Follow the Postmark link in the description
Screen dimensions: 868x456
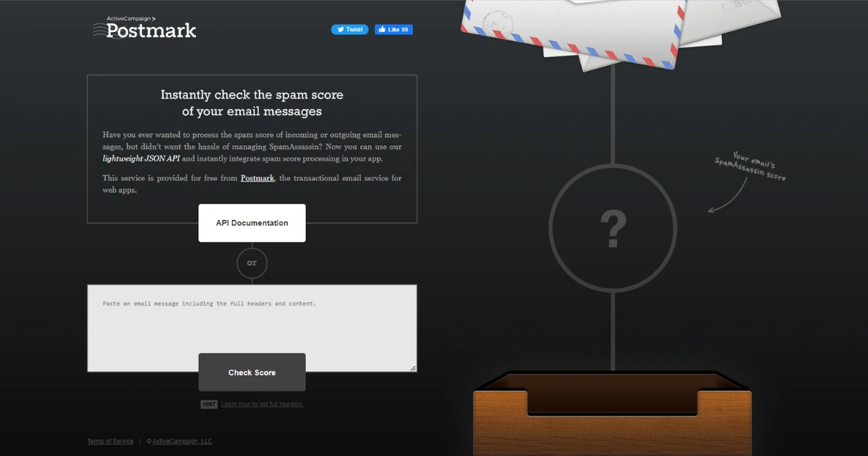tap(258, 178)
